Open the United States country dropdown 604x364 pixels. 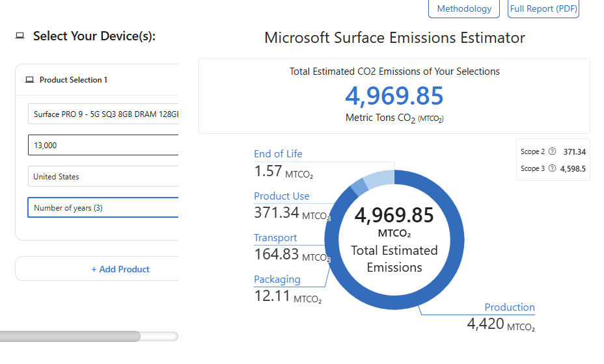pos(104,177)
